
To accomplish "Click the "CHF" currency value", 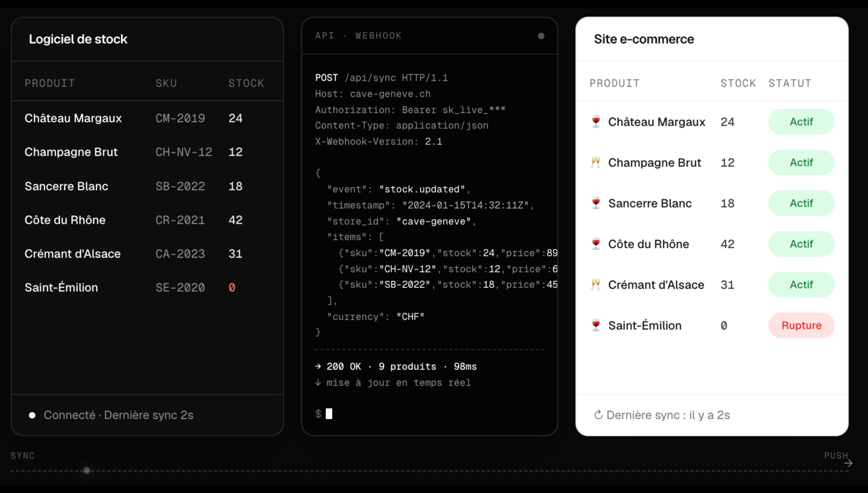I will 410,316.
